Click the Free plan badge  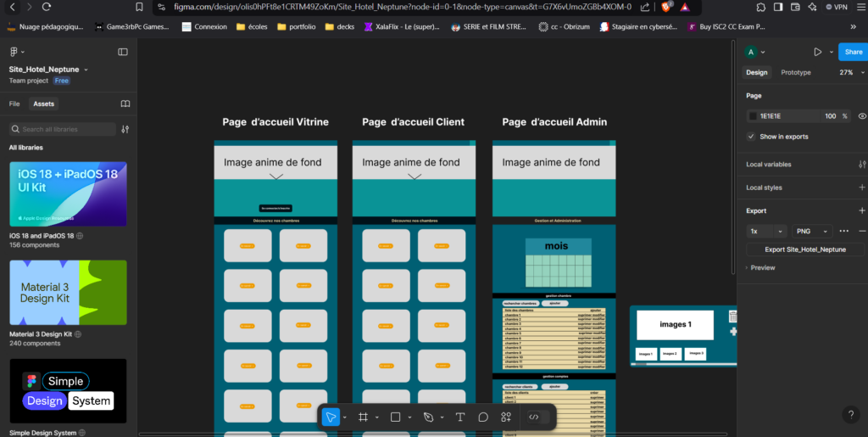61,81
